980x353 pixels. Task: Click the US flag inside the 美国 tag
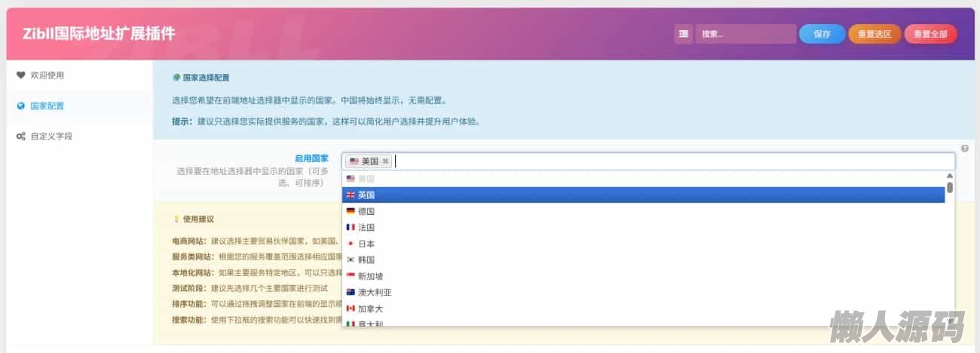354,161
